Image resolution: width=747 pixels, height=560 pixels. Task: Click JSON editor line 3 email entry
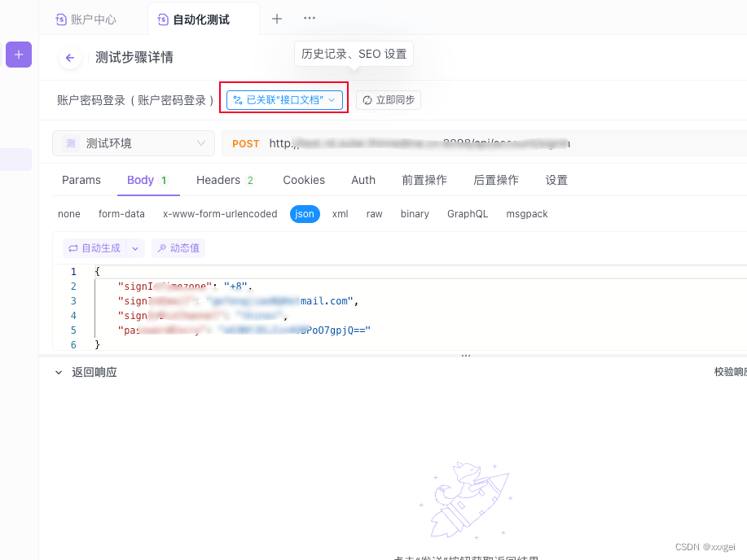[238, 301]
